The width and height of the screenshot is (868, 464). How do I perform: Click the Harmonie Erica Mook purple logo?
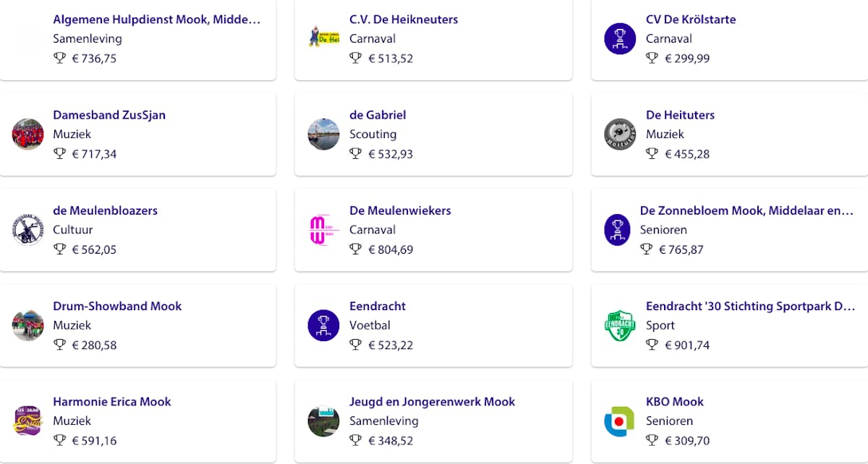(27, 421)
